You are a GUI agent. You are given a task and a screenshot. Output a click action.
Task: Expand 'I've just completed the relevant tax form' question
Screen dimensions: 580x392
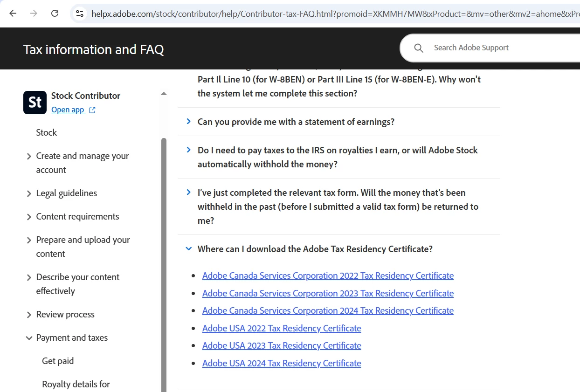[188, 192]
